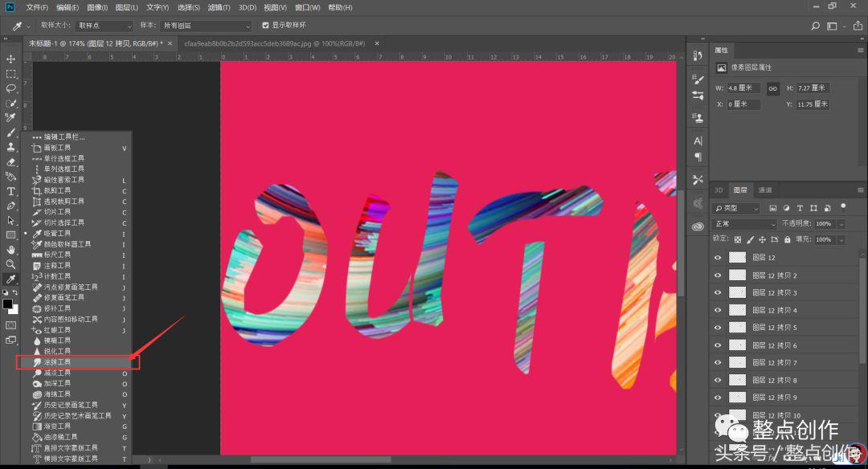The image size is (868, 469).
Task: Open the 滤镜(T) menu
Action: coord(219,7)
